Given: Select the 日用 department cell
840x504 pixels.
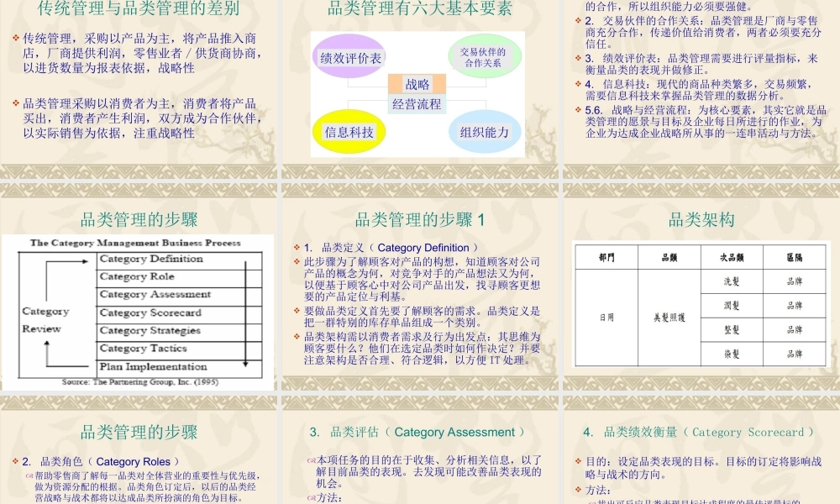Looking at the screenshot, I should click(606, 318).
